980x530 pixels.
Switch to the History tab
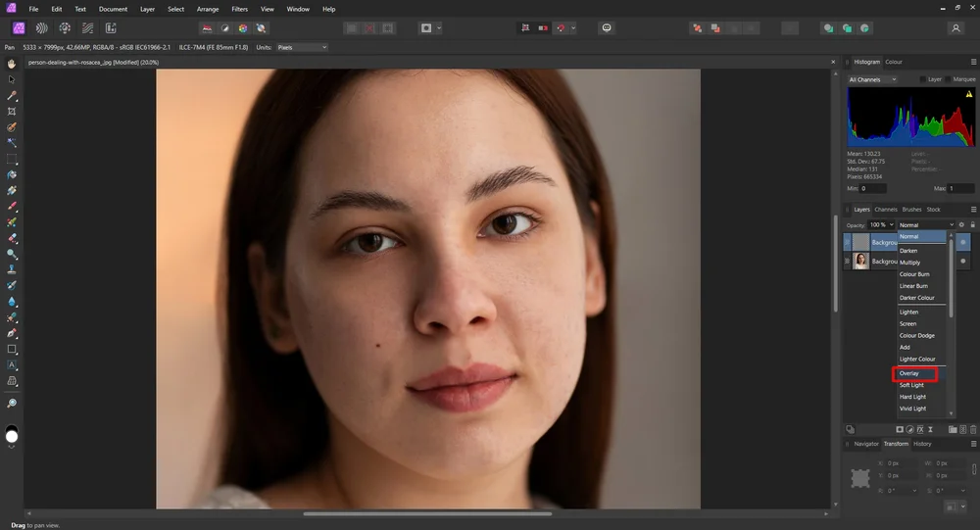922,444
